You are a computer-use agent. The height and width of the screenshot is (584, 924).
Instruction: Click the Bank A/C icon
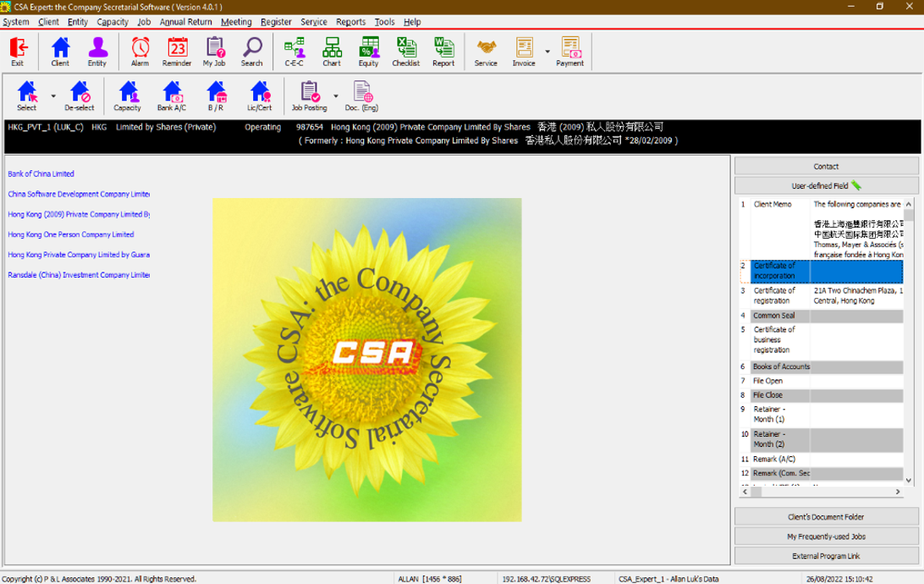tap(172, 96)
